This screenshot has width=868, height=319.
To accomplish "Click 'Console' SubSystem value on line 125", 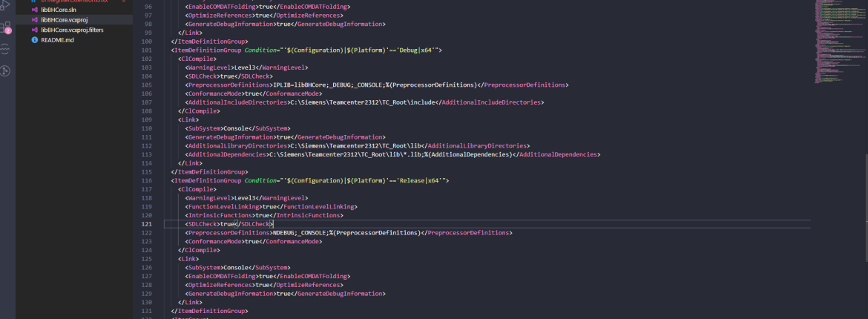I will pos(236,268).
